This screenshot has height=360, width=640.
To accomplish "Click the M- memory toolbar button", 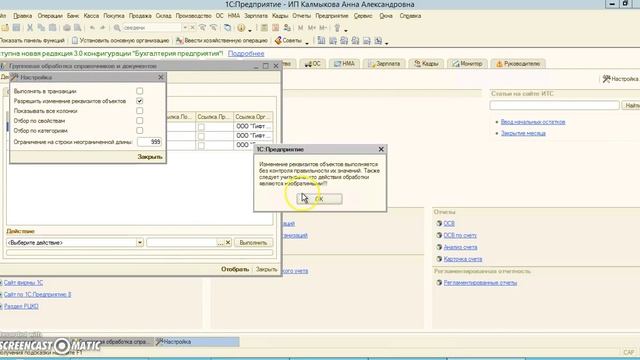I will (323, 28).
